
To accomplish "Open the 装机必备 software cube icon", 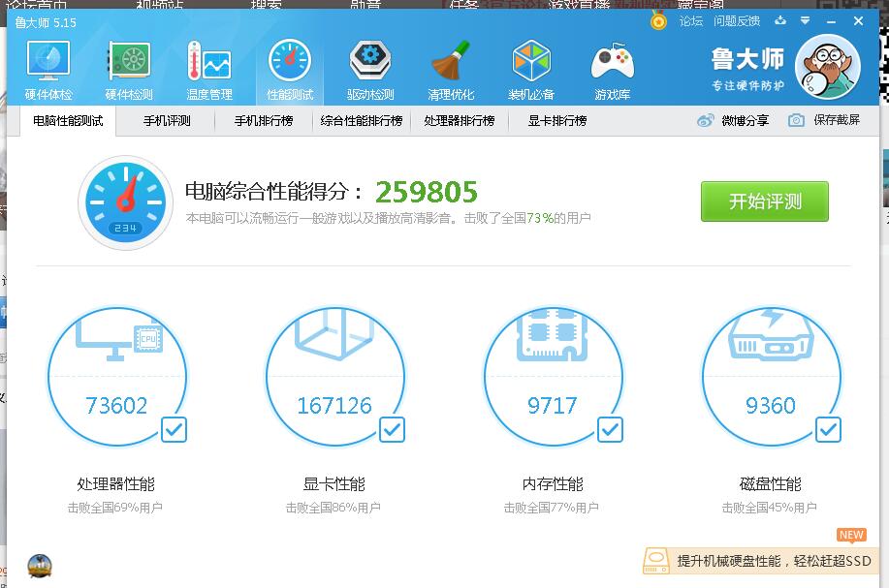I will coord(531,61).
